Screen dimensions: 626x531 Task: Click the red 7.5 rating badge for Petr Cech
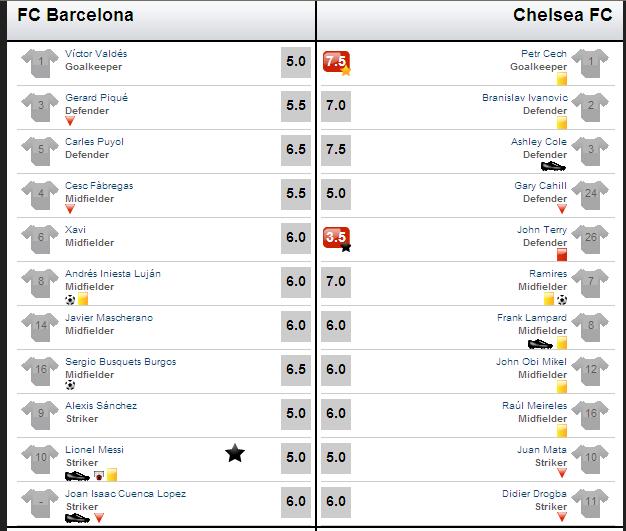(x=336, y=61)
